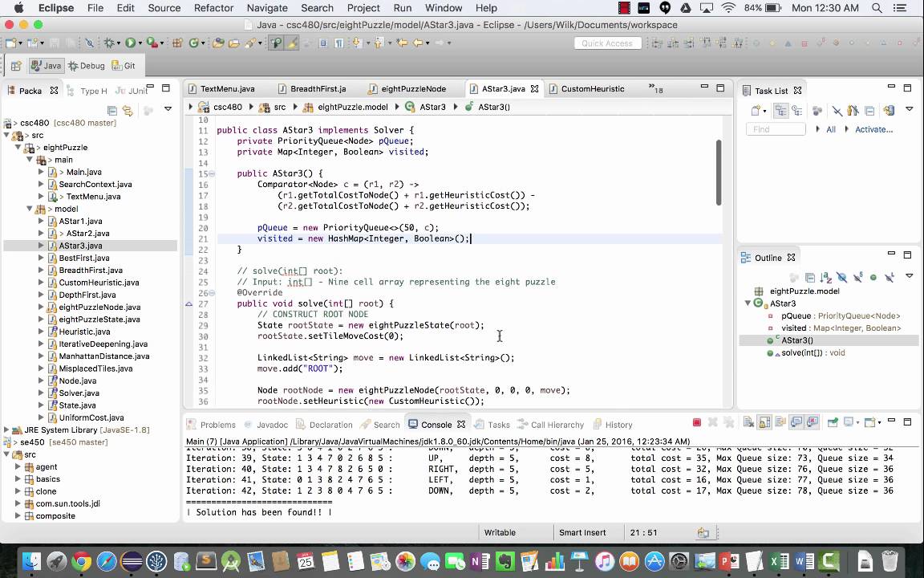Viewport: 924px width, 578px height.
Task: Select solve(int[]) : void in Outline
Action: tap(813, 352)
